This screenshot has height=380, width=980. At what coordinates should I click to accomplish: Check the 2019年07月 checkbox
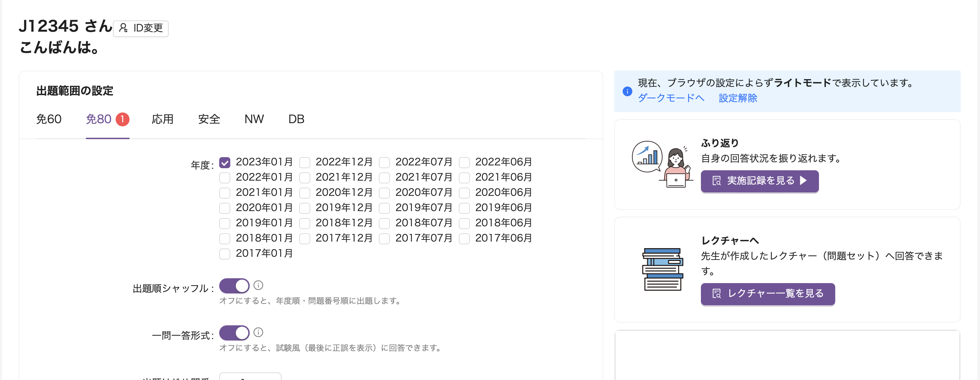(x=385, y=208)
